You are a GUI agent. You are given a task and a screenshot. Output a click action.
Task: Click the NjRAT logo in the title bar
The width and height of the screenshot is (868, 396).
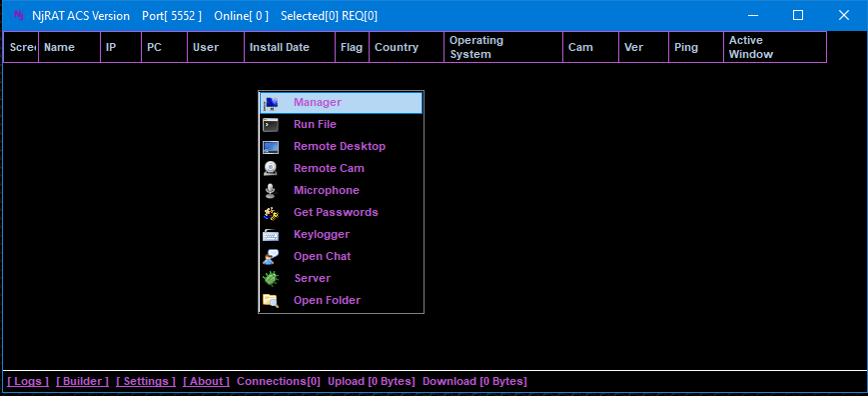(18, 16)
